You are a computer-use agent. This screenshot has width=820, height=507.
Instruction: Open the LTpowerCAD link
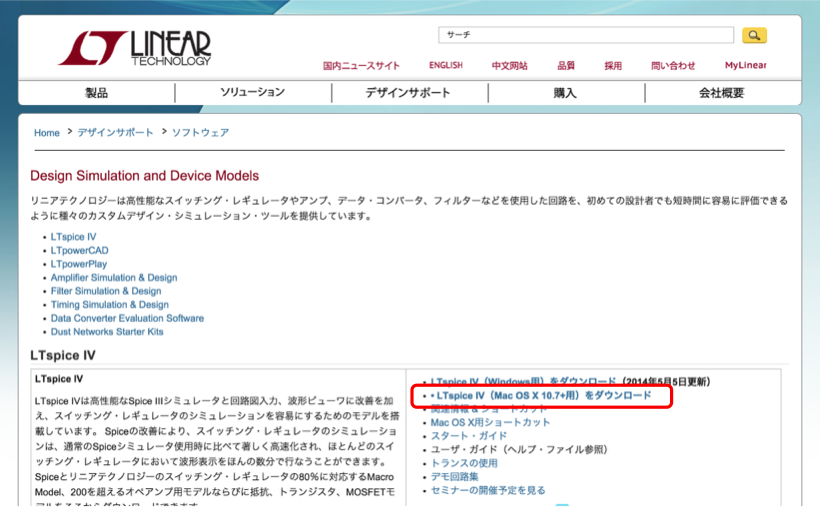pyautogui.click(x=79, y=251)
